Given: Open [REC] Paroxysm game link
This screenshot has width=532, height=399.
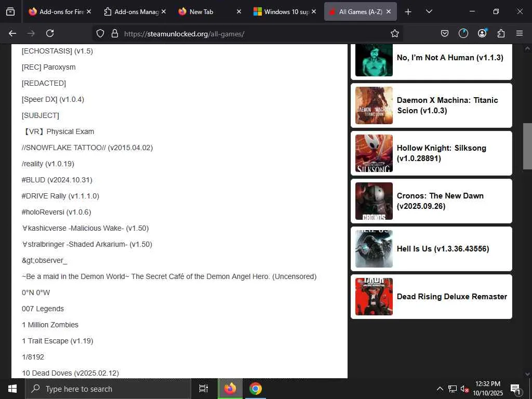Looking at the screenshot, I should pyautogui.click(x=48, y=67).
